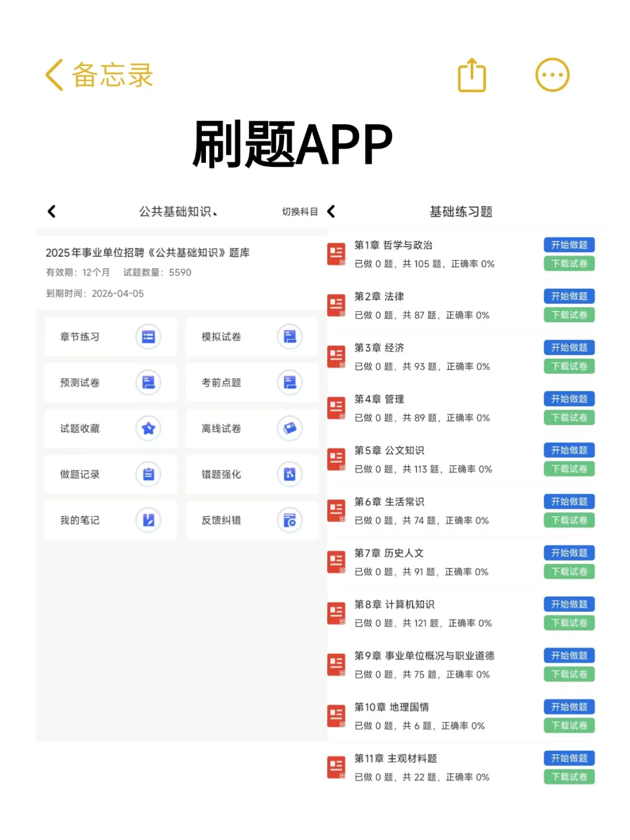Expand the 公共基础知识 title dropdown arrow
Viewport: 630px width, 840px height.
point(216,213)
